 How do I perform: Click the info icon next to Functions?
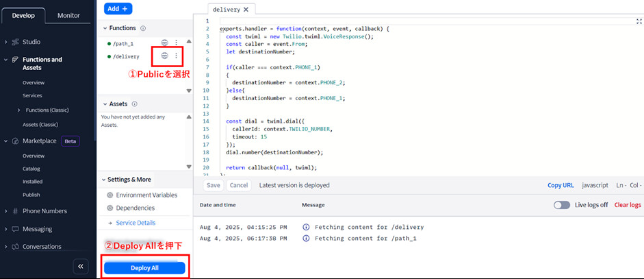pyautogui.click(x=143, y=28)
